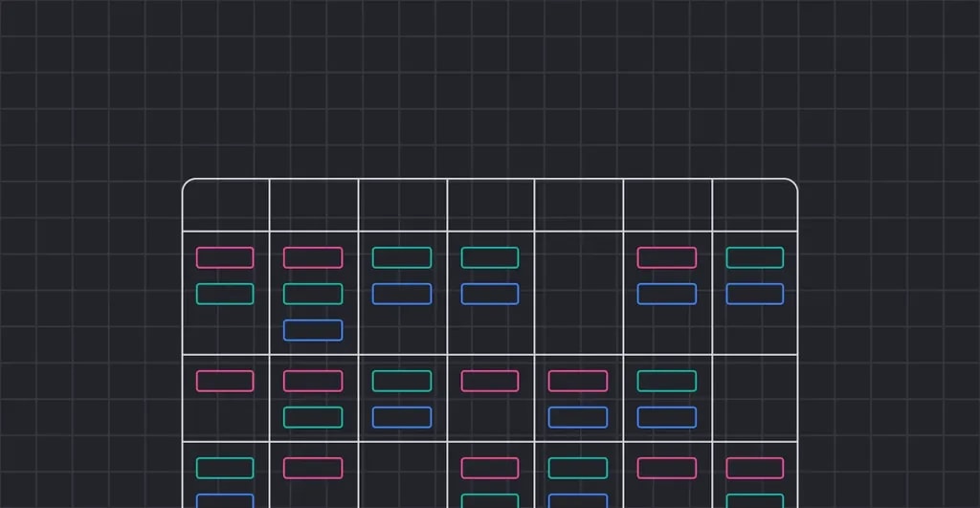Open pink block in fourth column, second week row

click(x=490, y=381)
